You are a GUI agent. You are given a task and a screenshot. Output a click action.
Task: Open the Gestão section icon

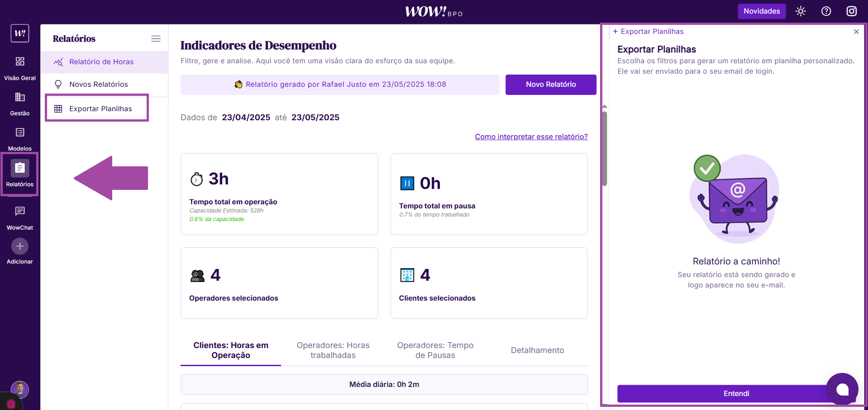(x=20, y=97)
